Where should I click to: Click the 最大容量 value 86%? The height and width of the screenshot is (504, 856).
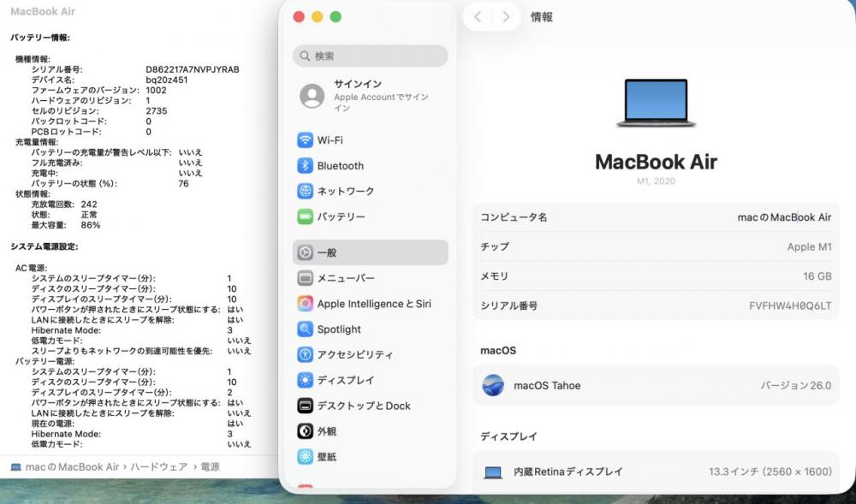pos(90,225)
